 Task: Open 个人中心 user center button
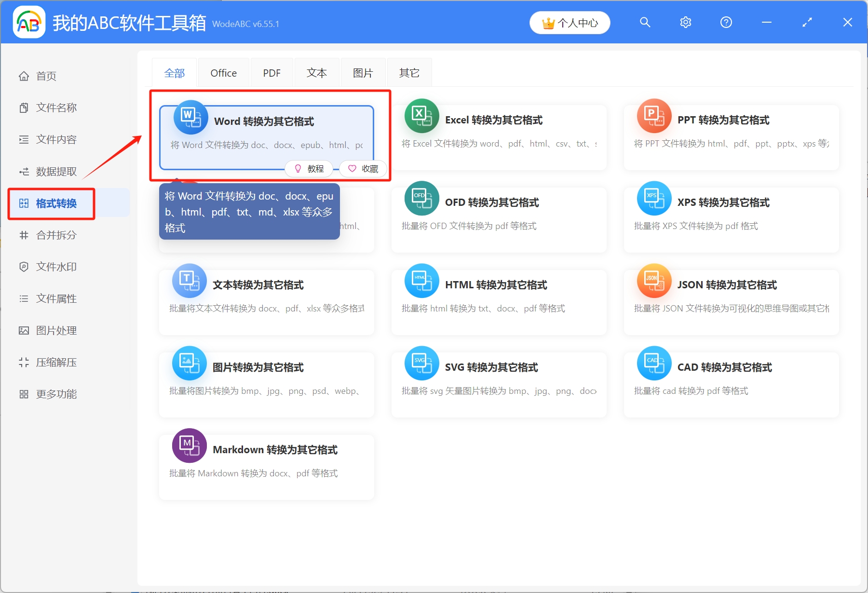(570, 23)
